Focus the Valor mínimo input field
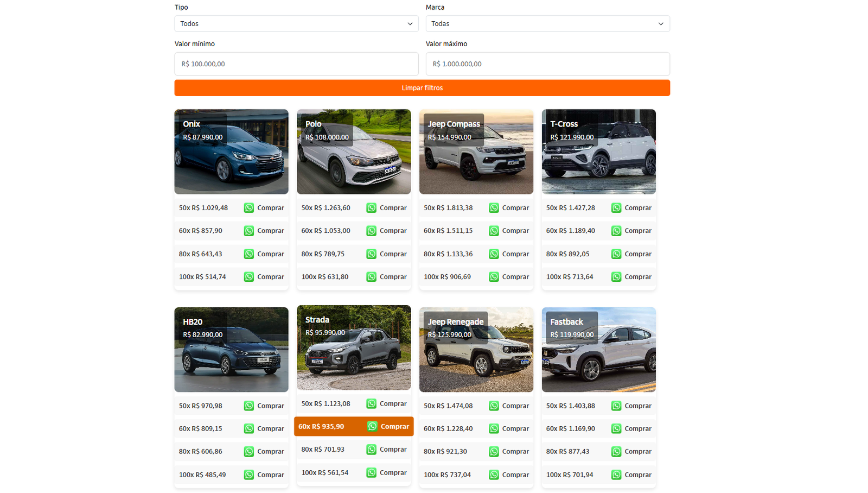This screenshot has height=493, width=868. coord(296,64)
